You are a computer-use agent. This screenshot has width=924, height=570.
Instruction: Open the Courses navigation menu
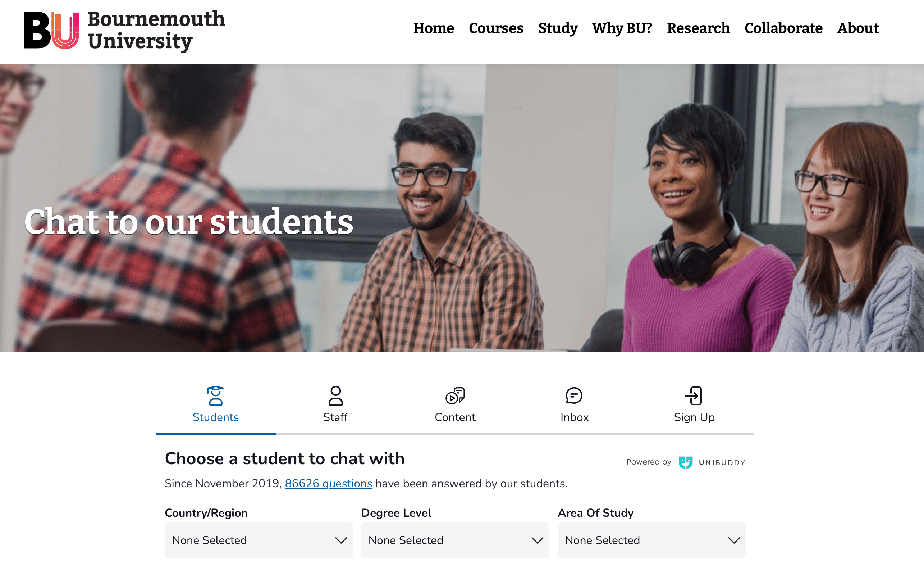click(496, 28)
